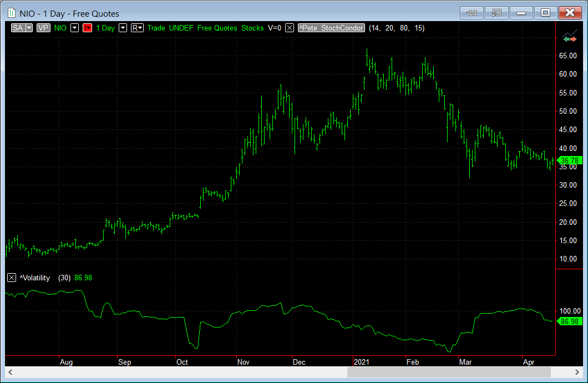Open the SA dropdown button
This screenshot has height=383, width=588.
[x=22, y=28]
